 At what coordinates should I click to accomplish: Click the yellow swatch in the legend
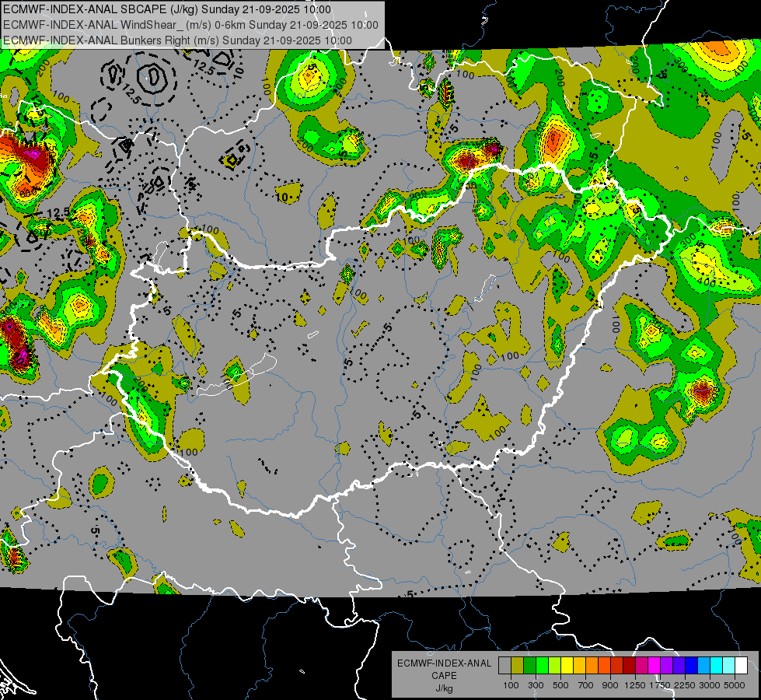pos(567,666)
